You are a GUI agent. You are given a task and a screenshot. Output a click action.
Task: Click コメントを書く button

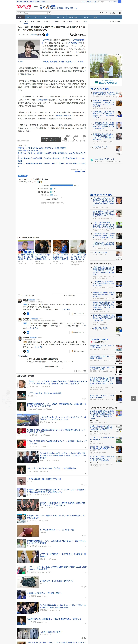[69, 295]
